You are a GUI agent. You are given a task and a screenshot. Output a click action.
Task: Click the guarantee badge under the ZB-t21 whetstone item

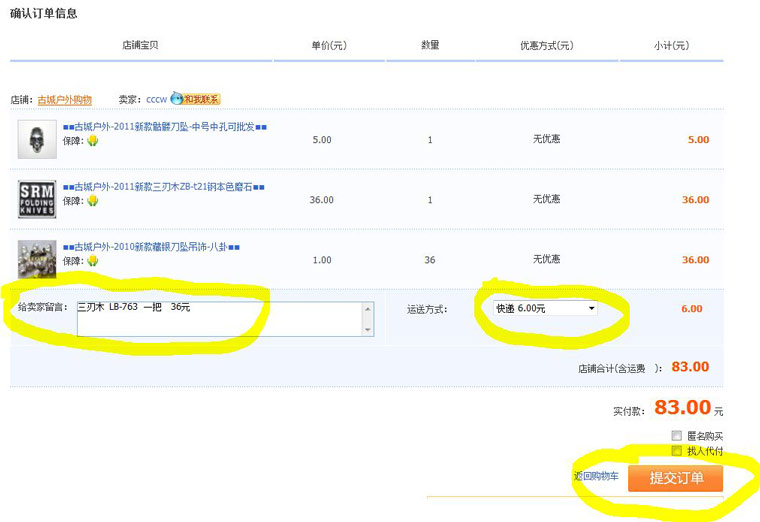click(x=93, y=201)
